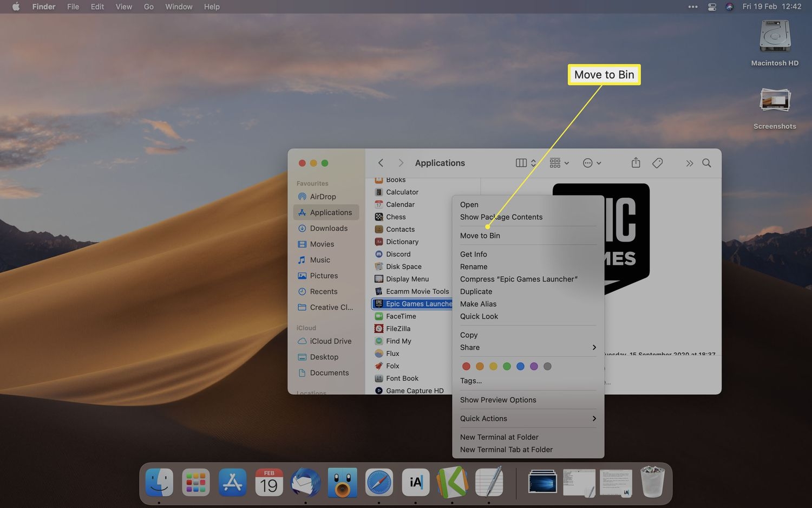Viewport: 812px width, 508px height.
Task: Apply the green tag color
Action: click(x=507, y=367)
